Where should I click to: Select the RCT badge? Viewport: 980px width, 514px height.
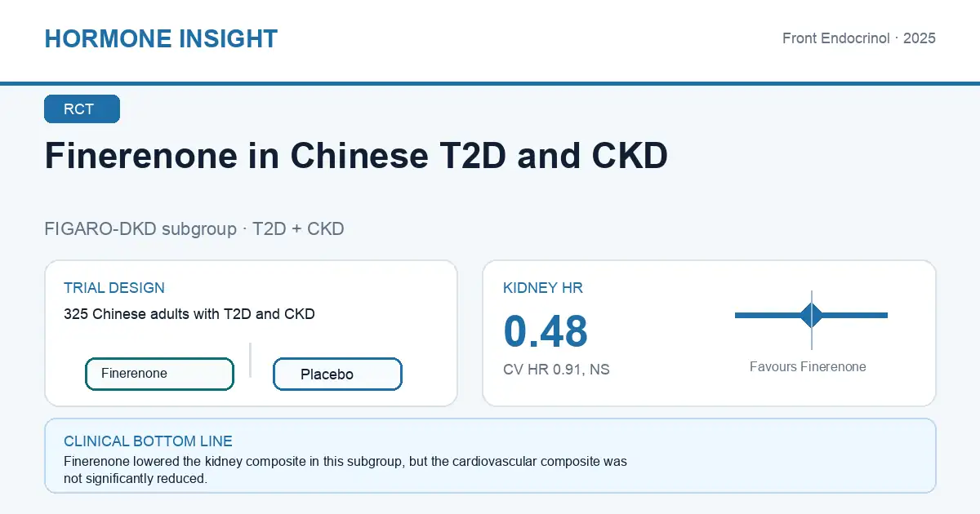[82, 109]
